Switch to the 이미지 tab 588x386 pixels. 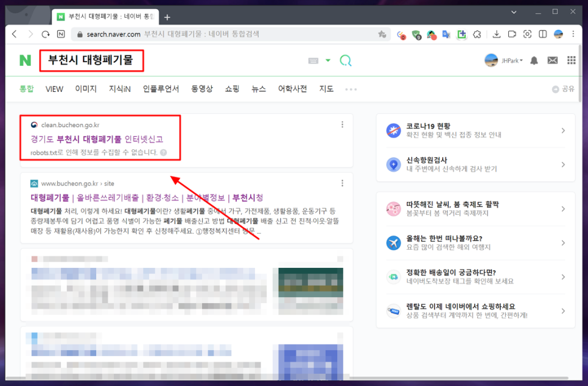point(86,89)
